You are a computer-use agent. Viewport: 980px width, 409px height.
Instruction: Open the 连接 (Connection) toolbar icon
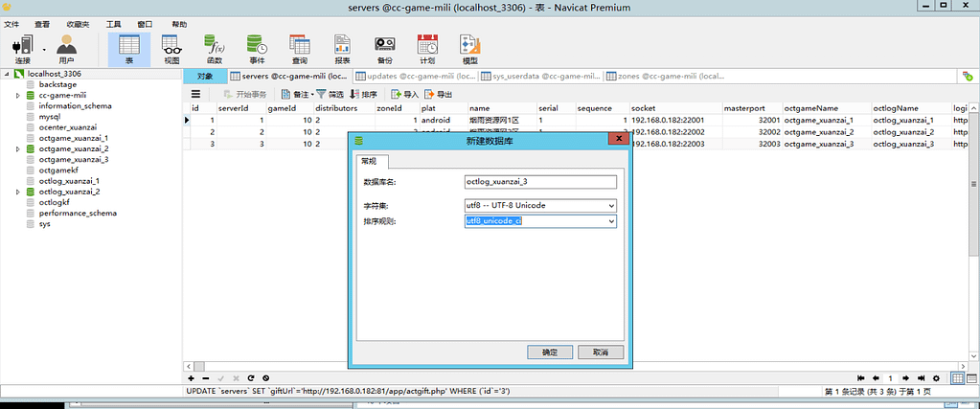22,50
